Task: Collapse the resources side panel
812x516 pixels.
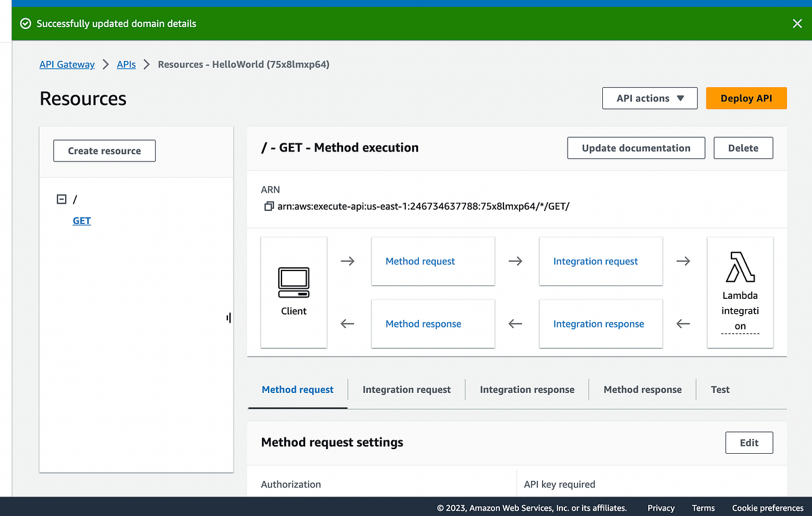Action: (228, 317)
